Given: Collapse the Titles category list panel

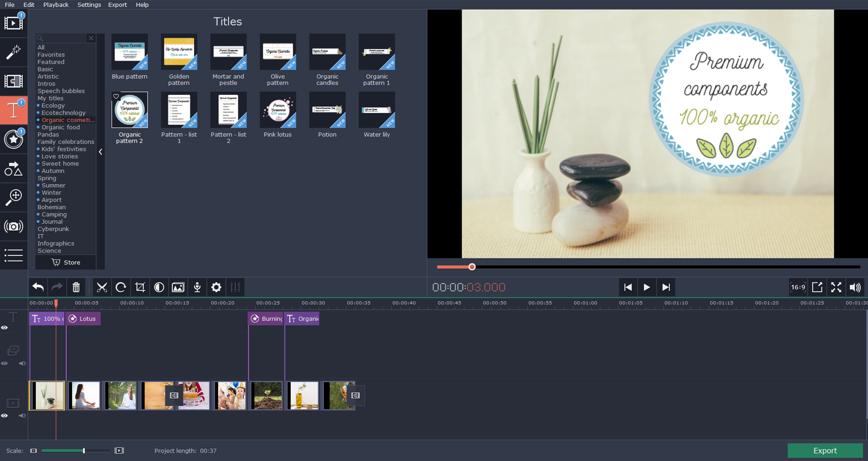Looking at the screenshot, I should coord(100,152).
